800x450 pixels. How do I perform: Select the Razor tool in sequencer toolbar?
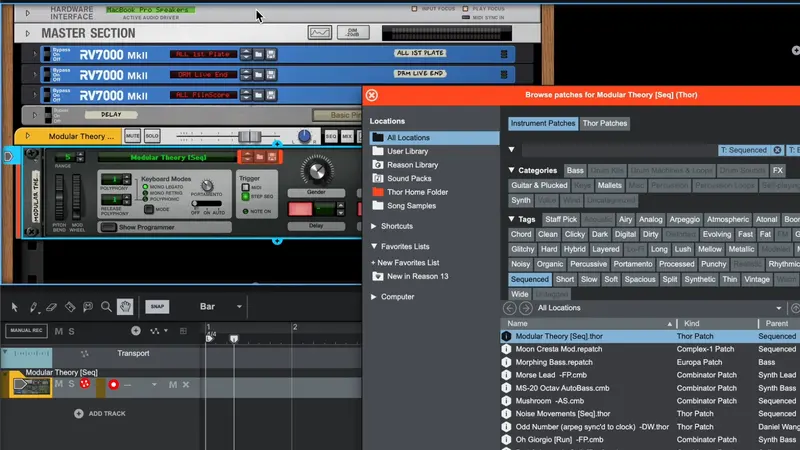[70, 307]
